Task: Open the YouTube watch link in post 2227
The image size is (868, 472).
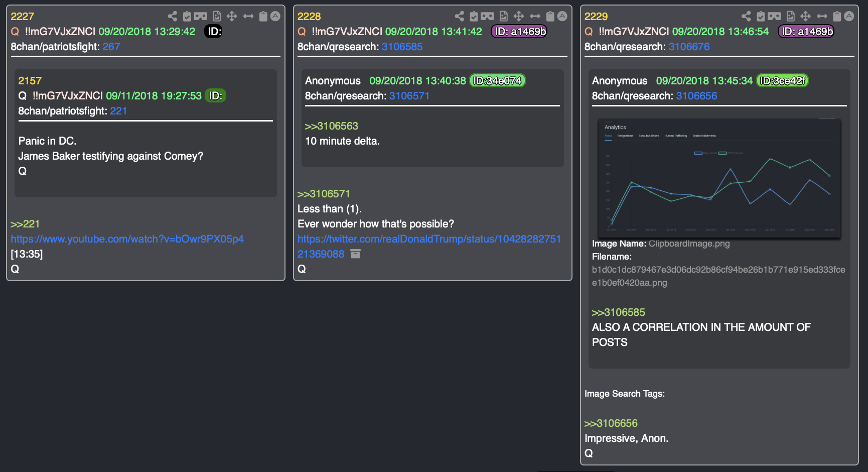Action: click(127, 239)
